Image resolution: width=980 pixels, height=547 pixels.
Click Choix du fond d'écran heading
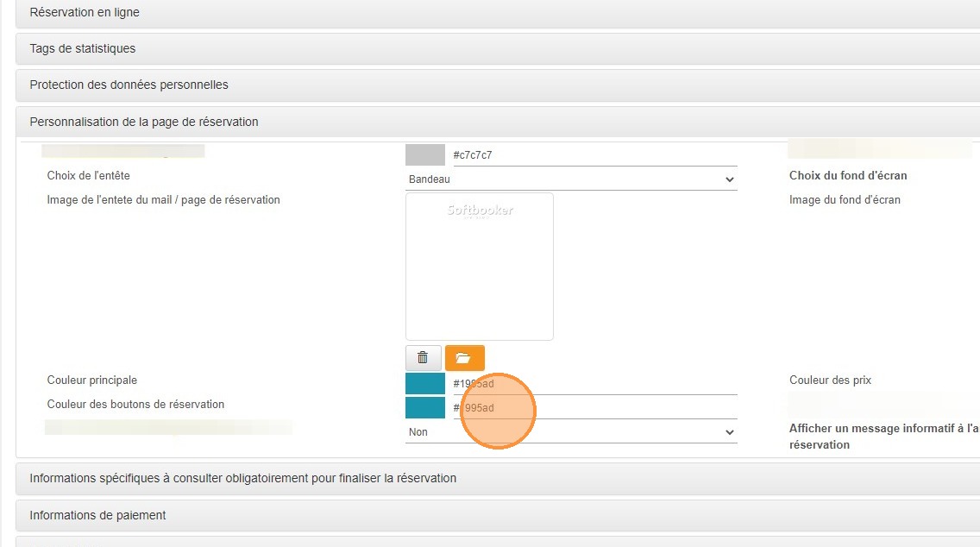tap(848, 176)
